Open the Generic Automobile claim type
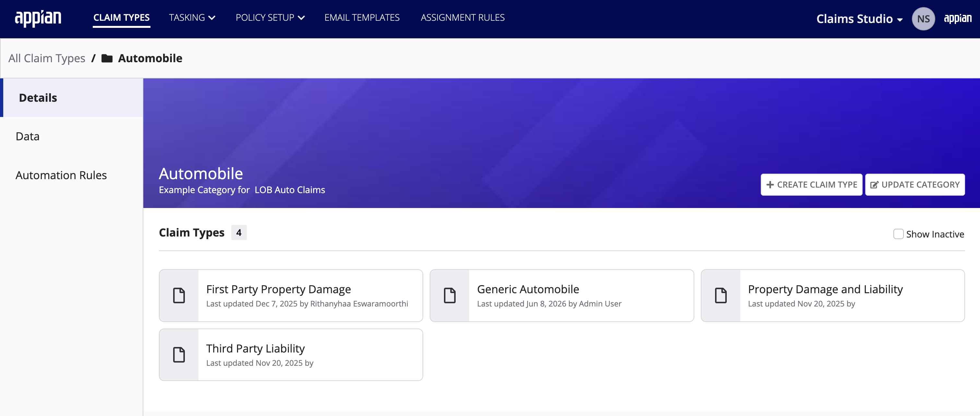This screenshot has width=980, height=416. (x=562, y=295)
